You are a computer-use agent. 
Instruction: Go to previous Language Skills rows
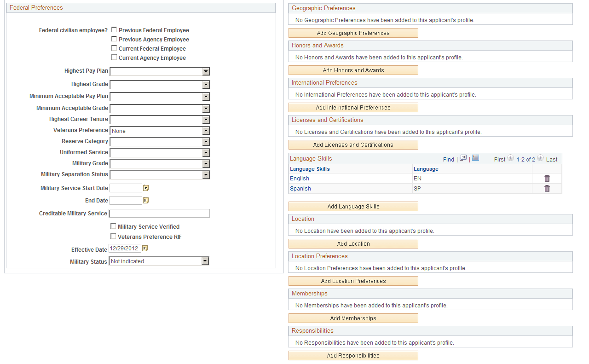tap(510, 159)
